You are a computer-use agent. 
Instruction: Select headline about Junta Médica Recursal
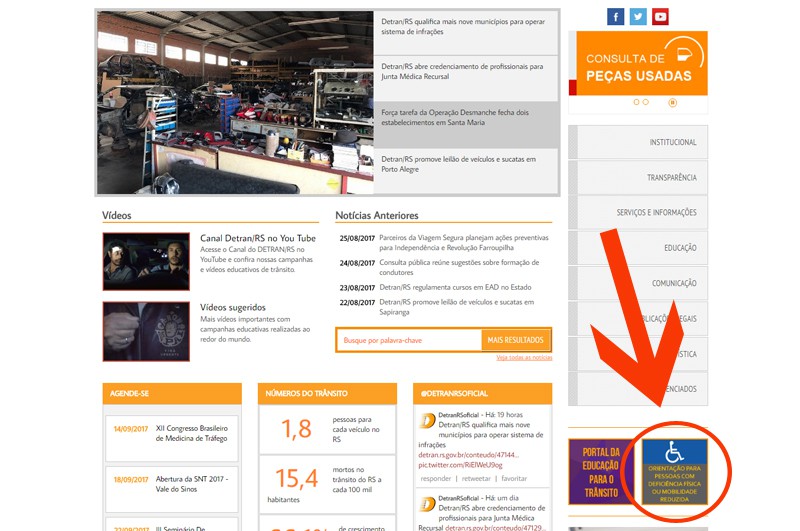tap(466, 78)
